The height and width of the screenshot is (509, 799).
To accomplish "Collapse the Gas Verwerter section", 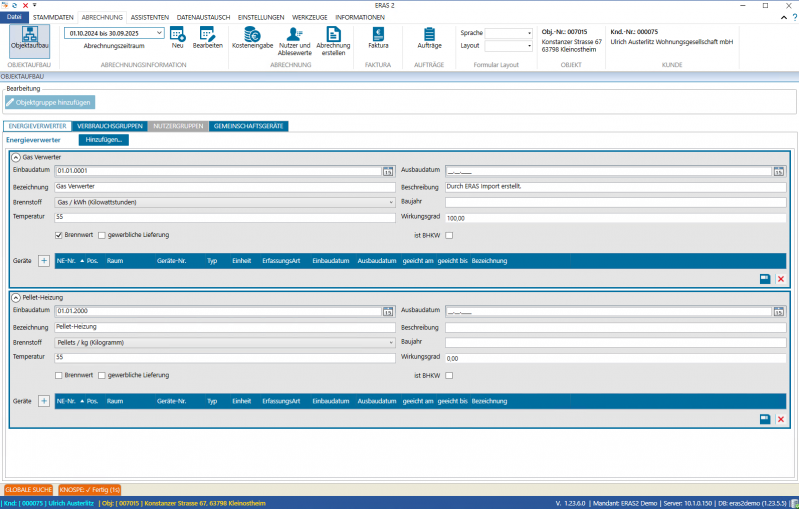I will tap(16, 157).
